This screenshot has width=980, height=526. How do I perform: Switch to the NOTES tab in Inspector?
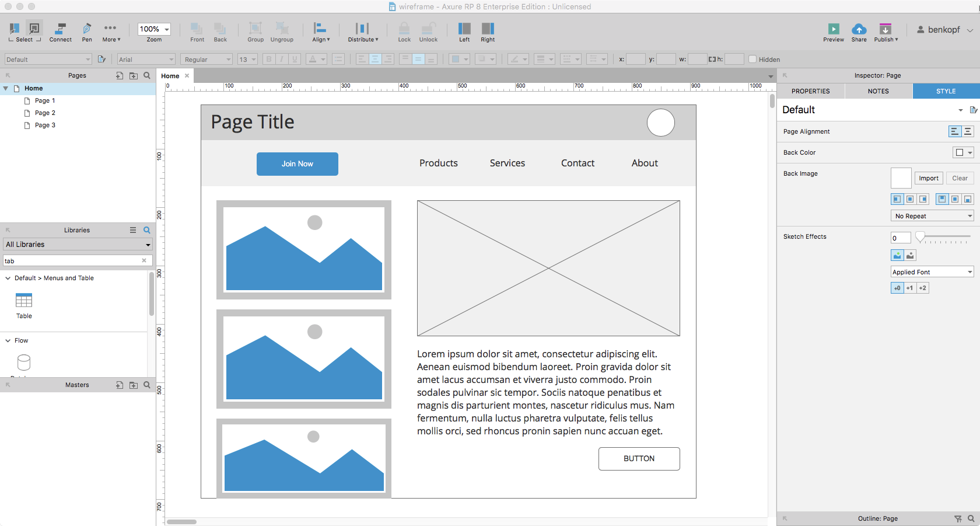(878, 91)
